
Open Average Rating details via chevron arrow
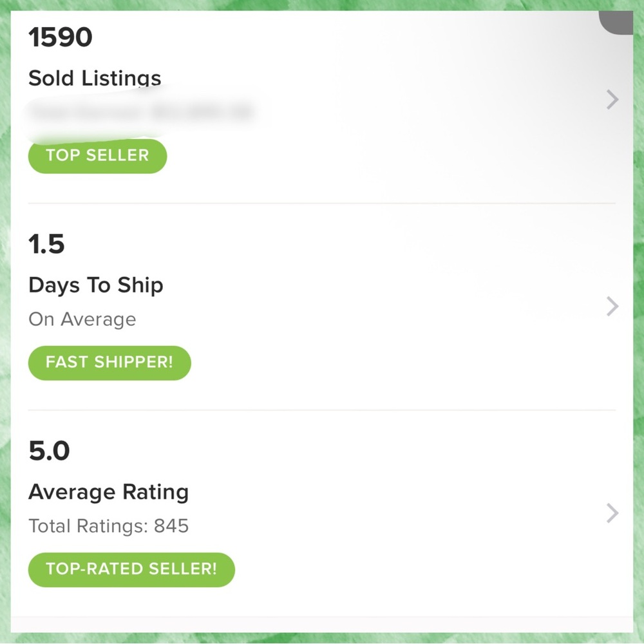click(x=612, y=513)
